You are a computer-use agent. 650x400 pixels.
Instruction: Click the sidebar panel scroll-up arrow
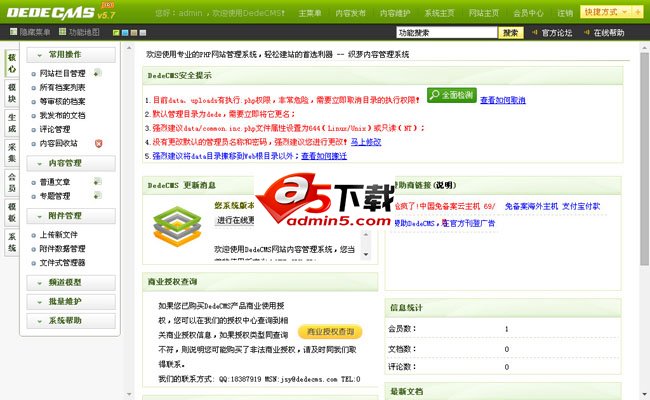pos(129,48)
